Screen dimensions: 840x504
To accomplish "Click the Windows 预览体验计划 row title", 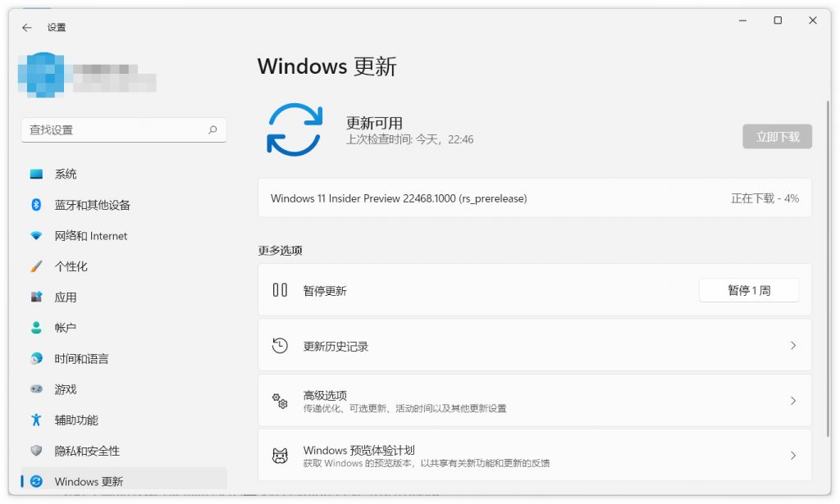I will (x=359, y=450).
